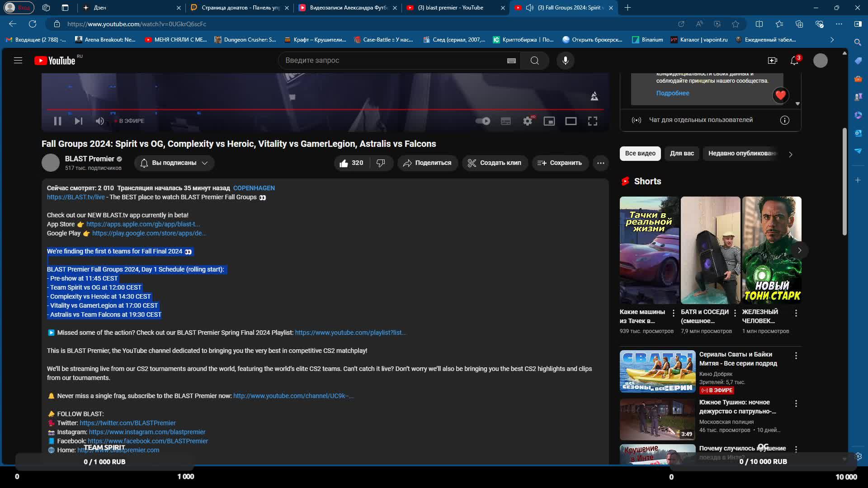Open more actions menu beside Сохранить
This screenshot has height=488, width=868.
600,163
